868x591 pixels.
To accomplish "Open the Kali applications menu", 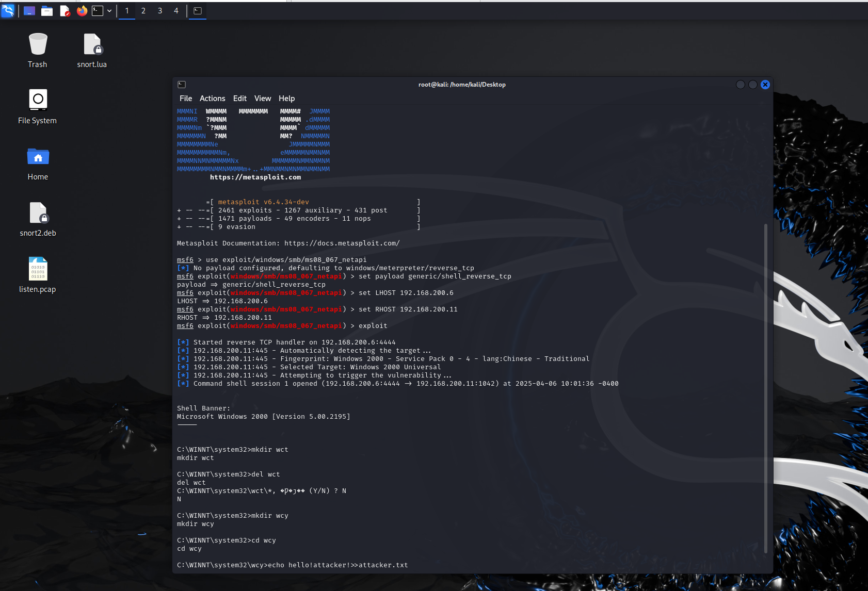I will [8, 10].
